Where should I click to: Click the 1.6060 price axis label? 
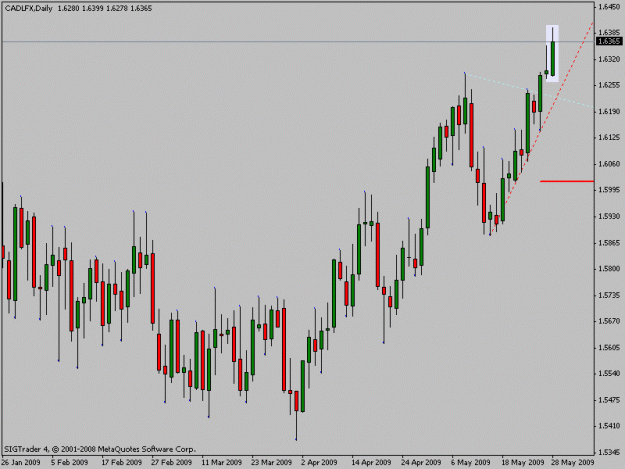tap(609, 164)
